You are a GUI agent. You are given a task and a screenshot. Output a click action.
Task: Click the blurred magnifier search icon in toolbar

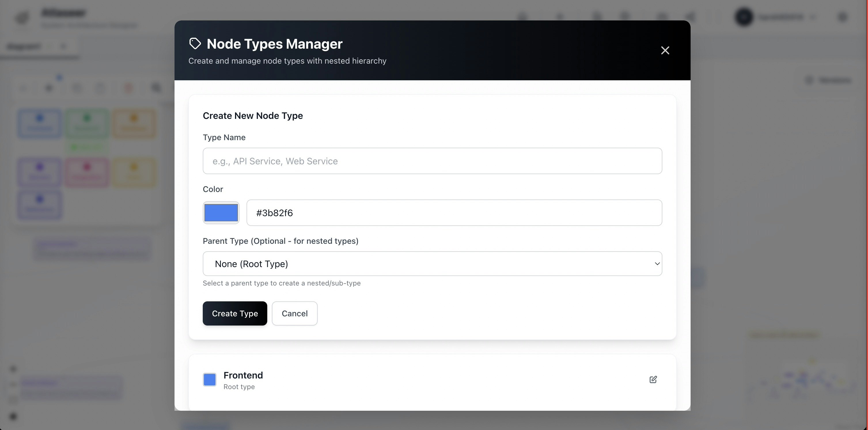[x=156, y=88]
